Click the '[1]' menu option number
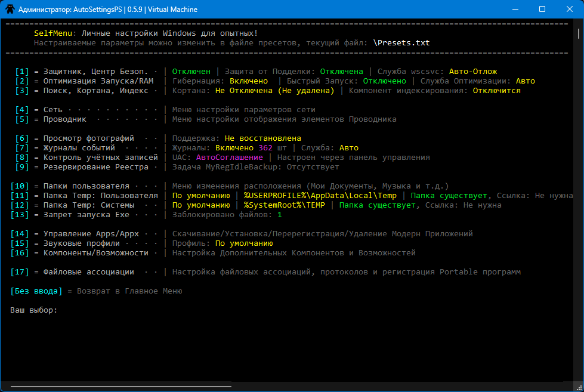Image resolution: width=584 pixels, height=392 pixels. tap(22, 71)
